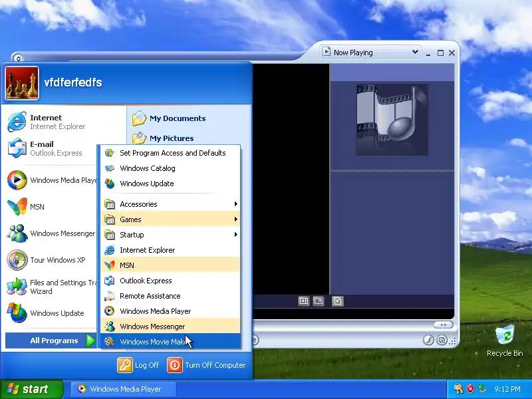Click the Media Player fast forward button
Screen dimensions: 532x399
[443, 325]
